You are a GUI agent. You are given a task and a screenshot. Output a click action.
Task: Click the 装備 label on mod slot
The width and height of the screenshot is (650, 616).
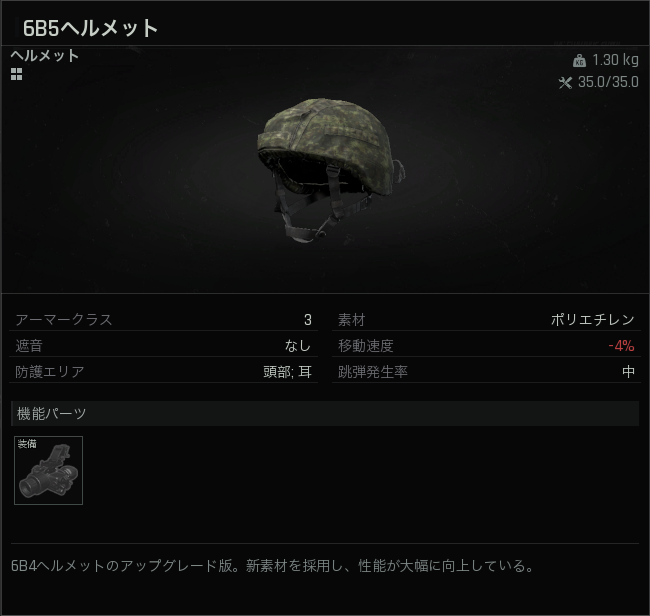pos(27,444)
